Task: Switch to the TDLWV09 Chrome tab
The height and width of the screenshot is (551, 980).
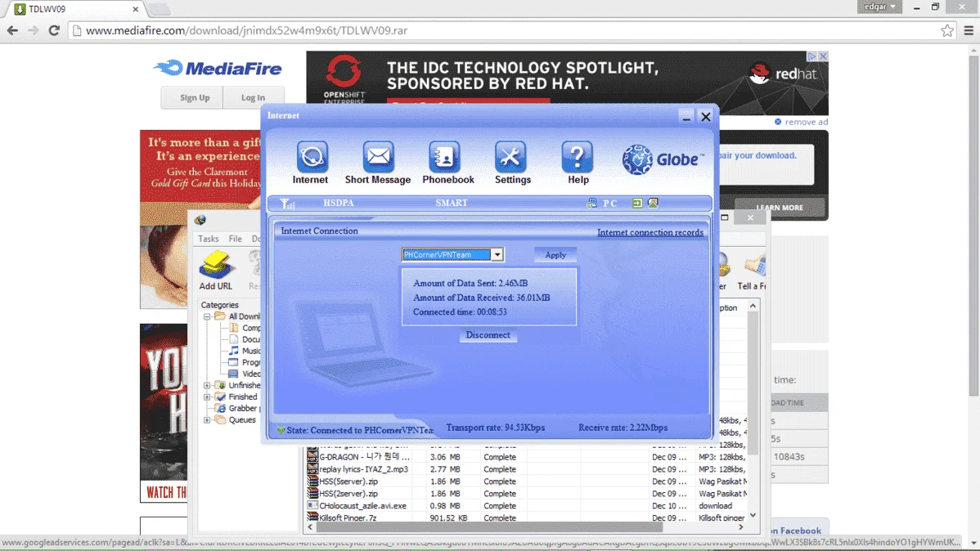Action: point(74,9)
